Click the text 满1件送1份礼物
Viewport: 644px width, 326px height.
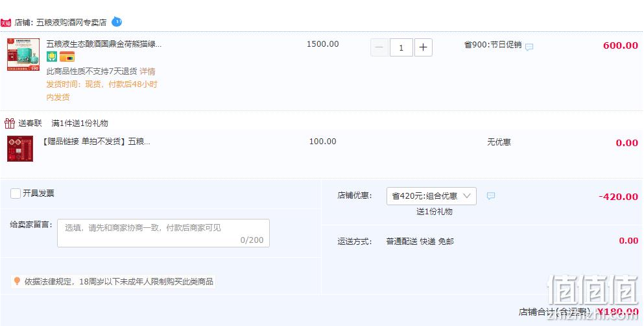point(80,123)
